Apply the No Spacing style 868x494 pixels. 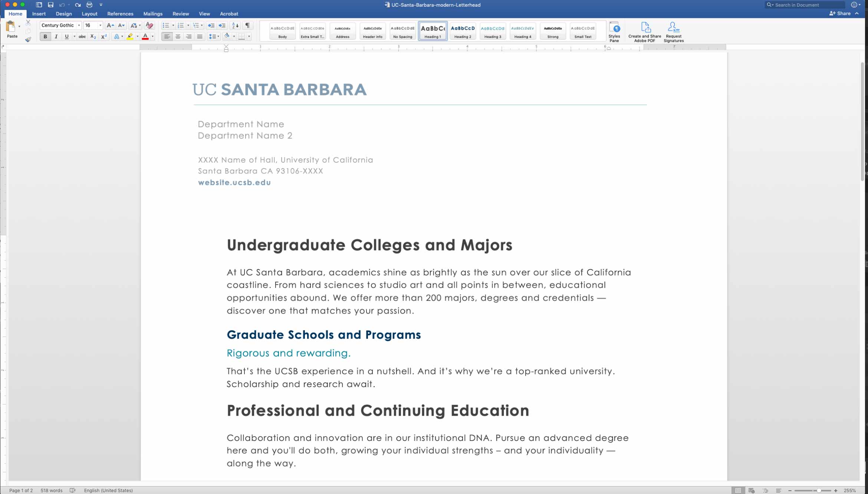click(x=402, y=31)
